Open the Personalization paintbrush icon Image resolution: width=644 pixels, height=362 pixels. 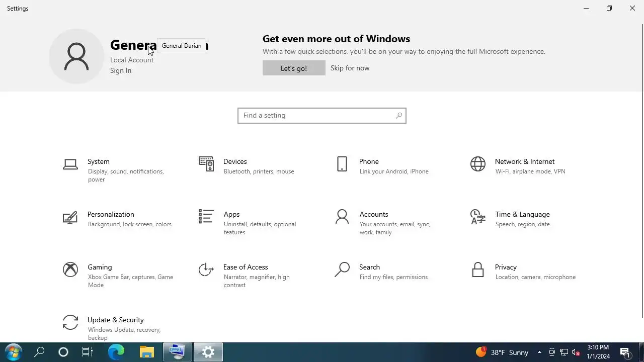[70, 217]
